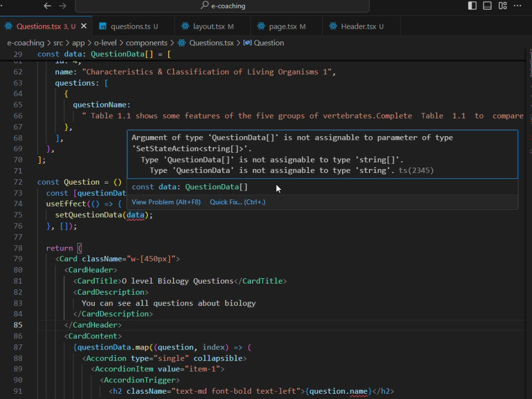
Task: Click Quick Fix... (Ctrl+.) link
Action: click(237, 202)
